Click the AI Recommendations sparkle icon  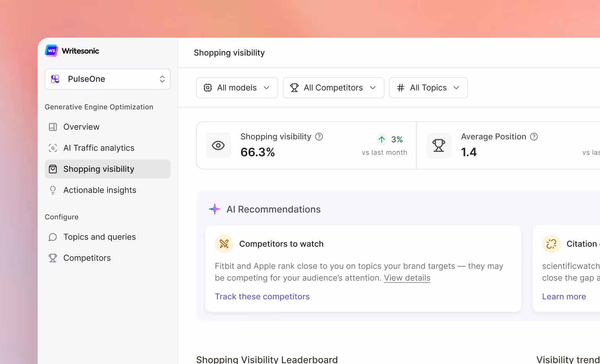[214, 209]
